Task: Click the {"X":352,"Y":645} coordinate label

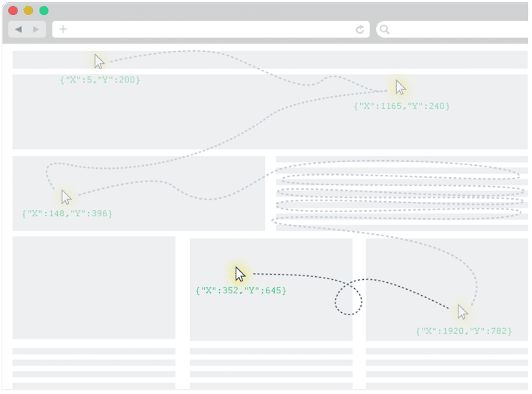Action: click(x=241, y=290)
